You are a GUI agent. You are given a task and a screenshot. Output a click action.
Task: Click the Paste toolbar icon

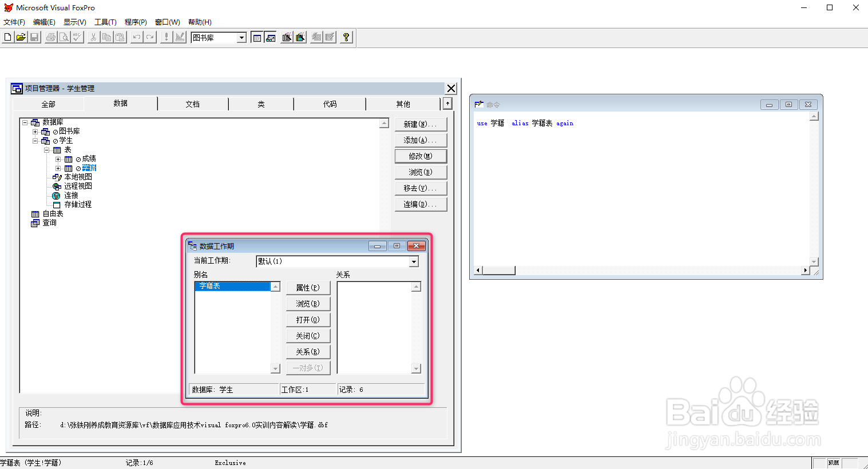(x=120, y=37)
